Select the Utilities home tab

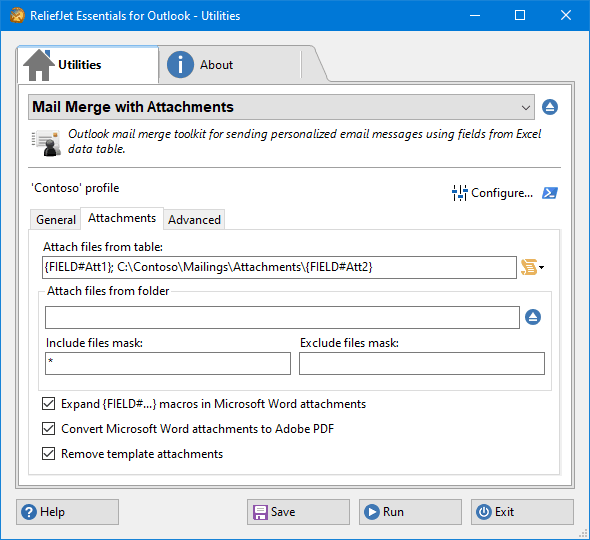88,65
